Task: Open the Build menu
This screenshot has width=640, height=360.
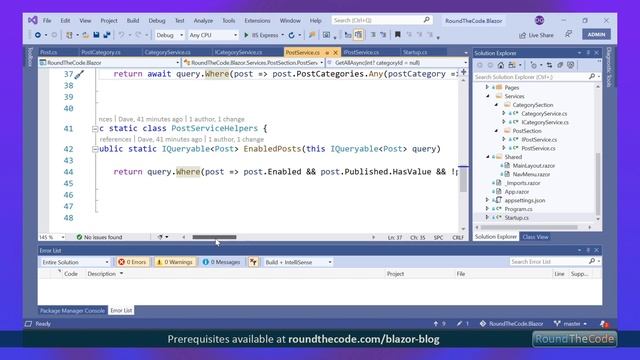Action: [133, 20]
